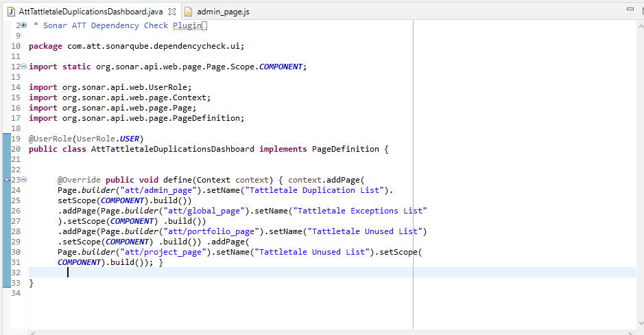Click the PageDefinition import on line 17
The width and height of the screenshot is (644, 335).
153,118
